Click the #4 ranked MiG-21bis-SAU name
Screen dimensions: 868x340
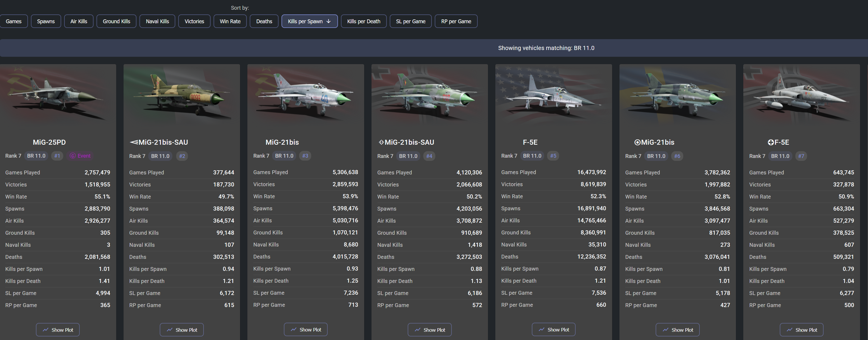407,142
